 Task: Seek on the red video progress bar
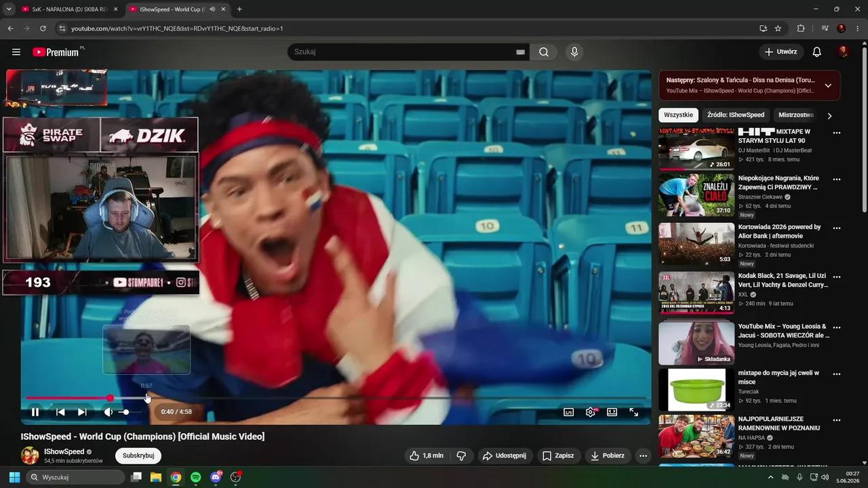pos(338,399)
